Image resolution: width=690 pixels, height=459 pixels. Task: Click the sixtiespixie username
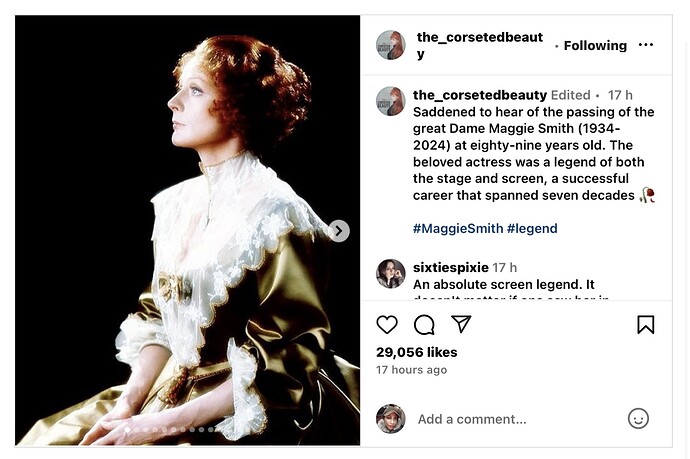pyautogui.click(x=451, y=267)
